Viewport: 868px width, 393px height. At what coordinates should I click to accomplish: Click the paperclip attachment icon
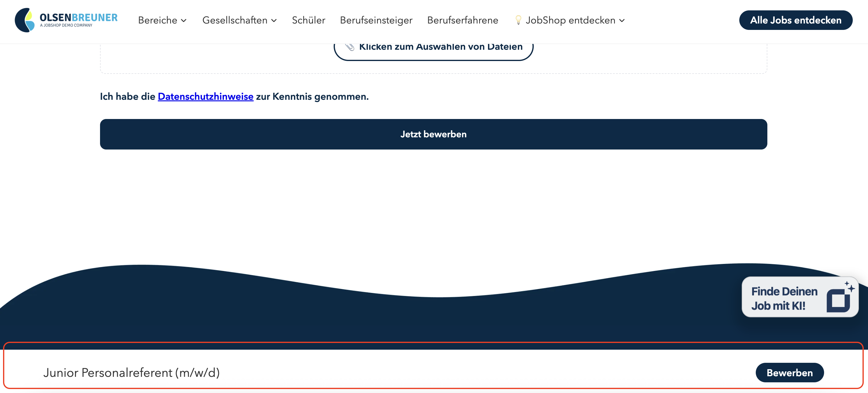[x=350, y=47]
